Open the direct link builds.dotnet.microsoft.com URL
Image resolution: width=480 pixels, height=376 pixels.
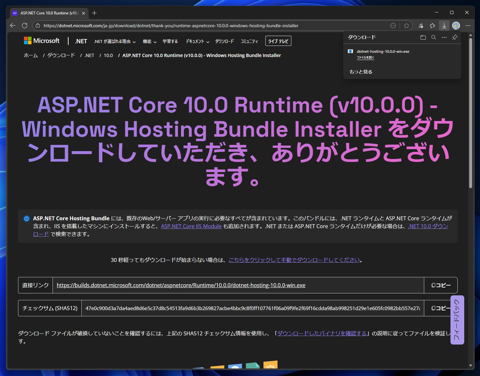point(181,285)
